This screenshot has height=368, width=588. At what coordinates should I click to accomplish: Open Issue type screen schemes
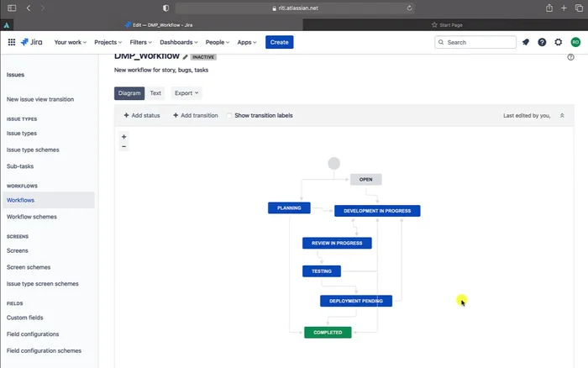(x=43, y=284)
